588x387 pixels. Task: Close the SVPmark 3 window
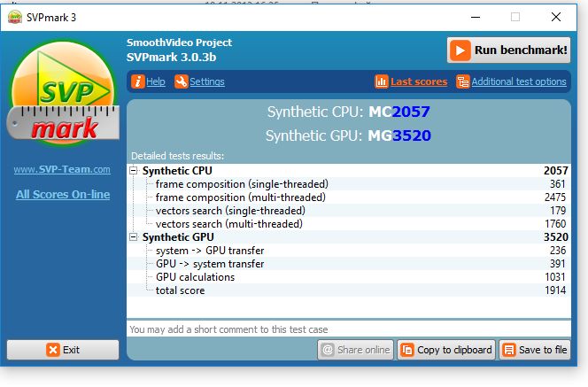tap(556, 17)
